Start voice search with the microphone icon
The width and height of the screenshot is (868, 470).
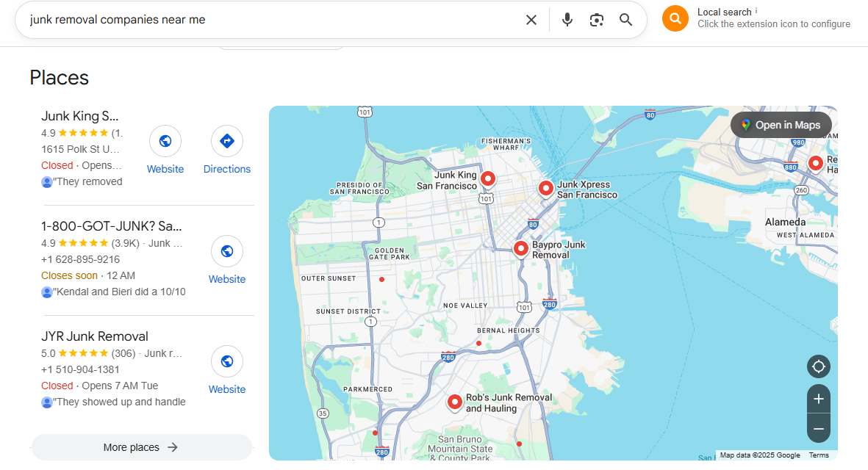pyautogui.click(x=567, y=20)
